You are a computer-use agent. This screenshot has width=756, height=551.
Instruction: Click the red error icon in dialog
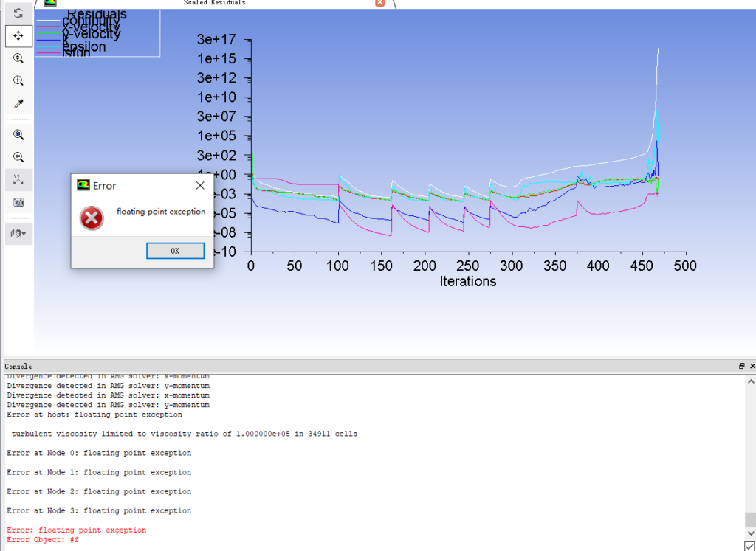coord(92,218)
